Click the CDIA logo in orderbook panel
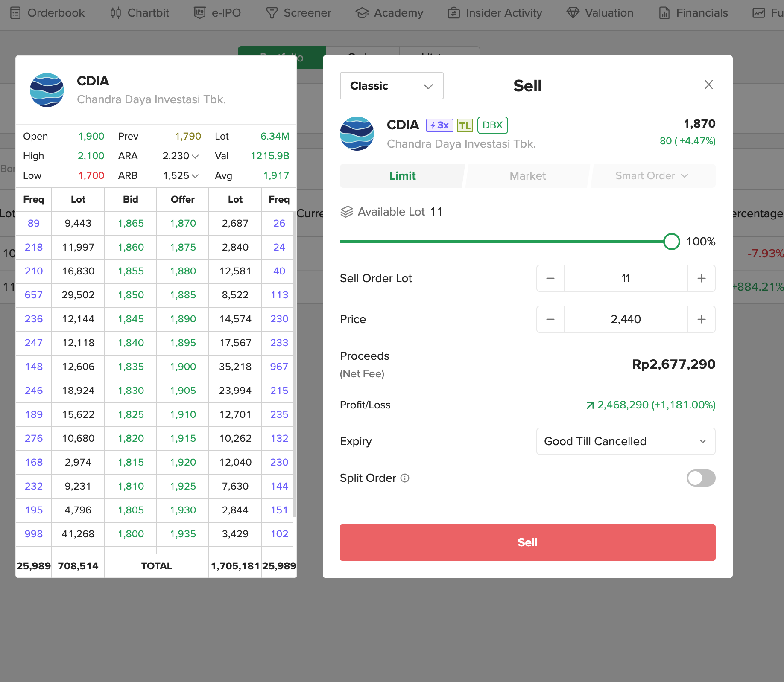 click(x=47, y=90)
